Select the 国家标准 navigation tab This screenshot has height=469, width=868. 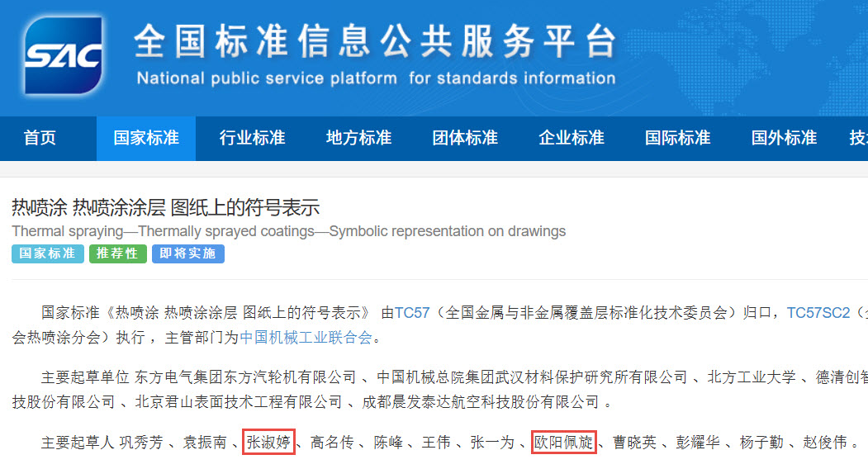click(x=146, y=138)
